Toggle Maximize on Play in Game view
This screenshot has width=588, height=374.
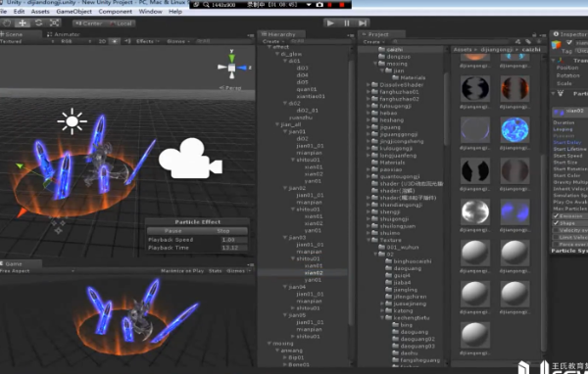(x=182, y=270)
